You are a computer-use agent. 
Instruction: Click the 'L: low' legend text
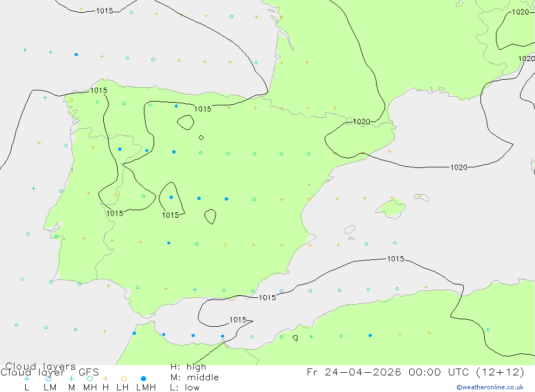(185, 388)
